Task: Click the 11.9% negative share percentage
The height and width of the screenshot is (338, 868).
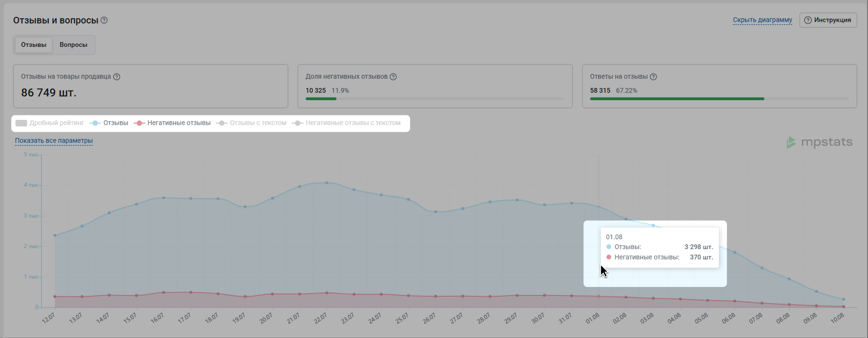Action: [x=340, y=91]
